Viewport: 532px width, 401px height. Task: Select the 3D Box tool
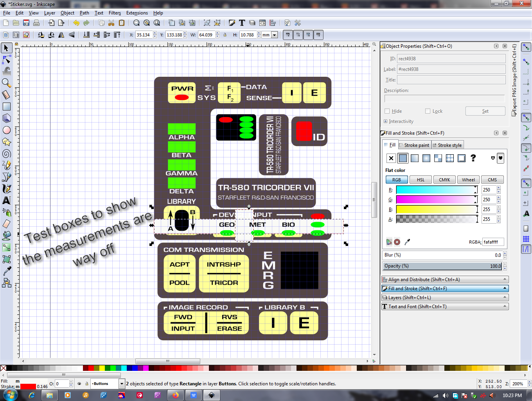point(6,118)
